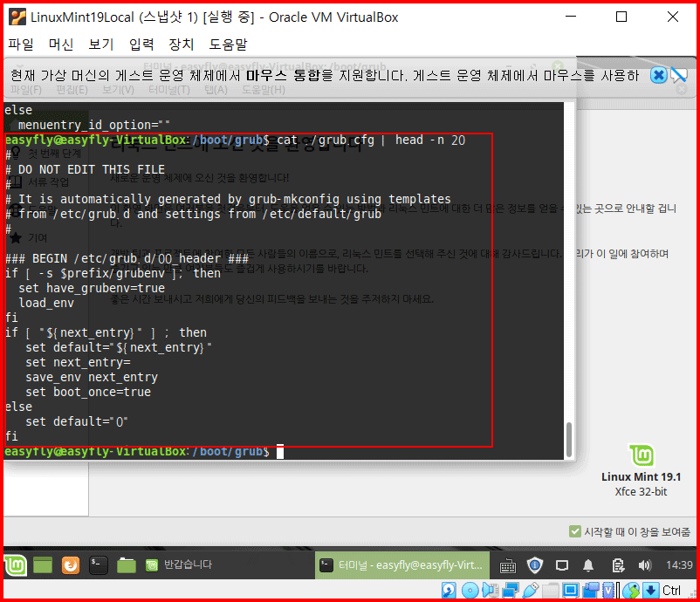Switch to the 반갑습니다 welcome window button
Screen dimensions: 700x602
point(179,565)
